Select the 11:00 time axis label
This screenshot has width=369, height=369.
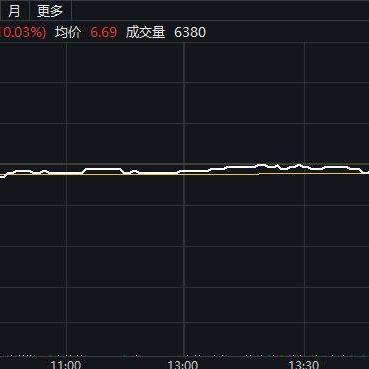tap(66, 365)
